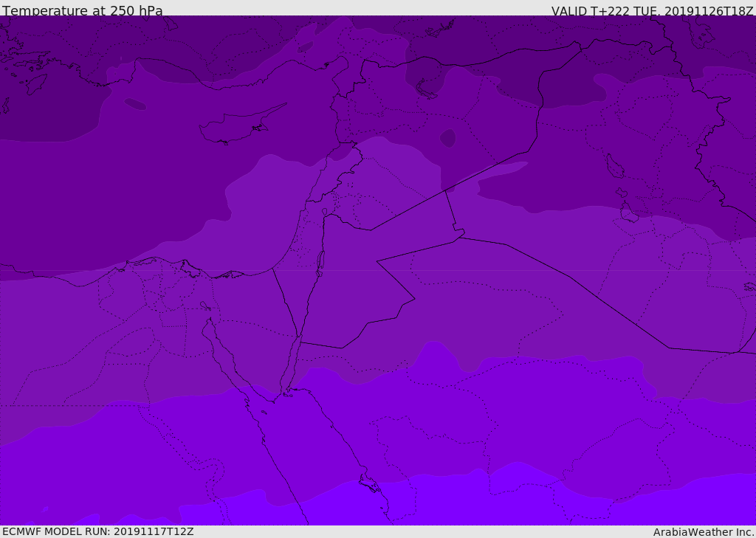This screenshot has width=756, height=538.
Task: Click the Sea of Galilee outline
Action: 325,212
